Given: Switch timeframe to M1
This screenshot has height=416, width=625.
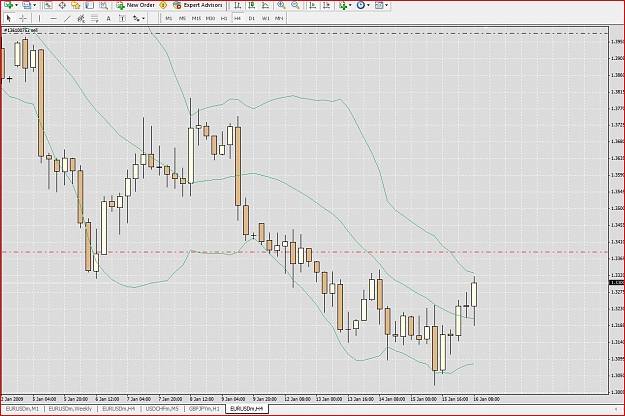Looking at the screenshot, I should pos(169,18).
